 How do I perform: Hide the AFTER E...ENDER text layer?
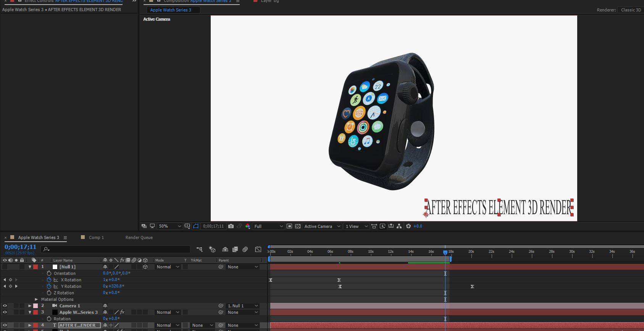tap(5, 325)
